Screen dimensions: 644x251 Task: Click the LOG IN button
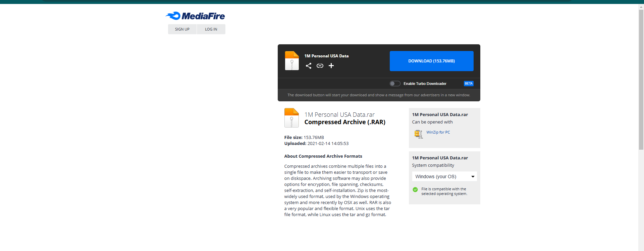[x=211, y=29]
